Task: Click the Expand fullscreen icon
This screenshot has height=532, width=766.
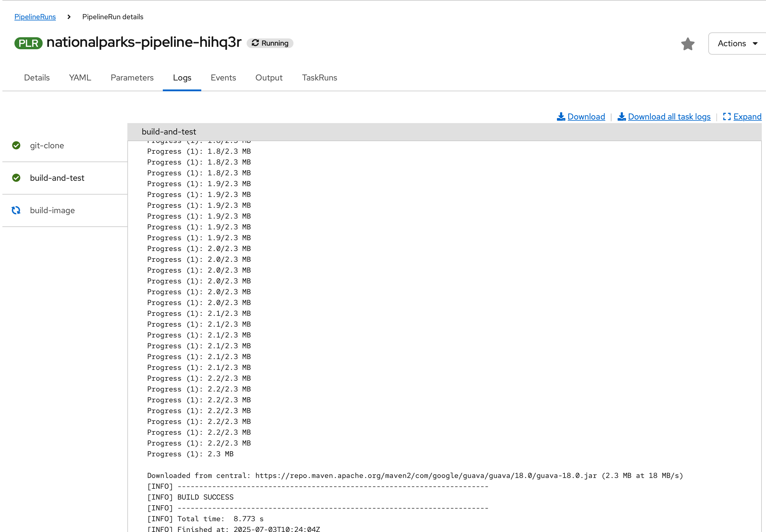Action: pos(726,117)
